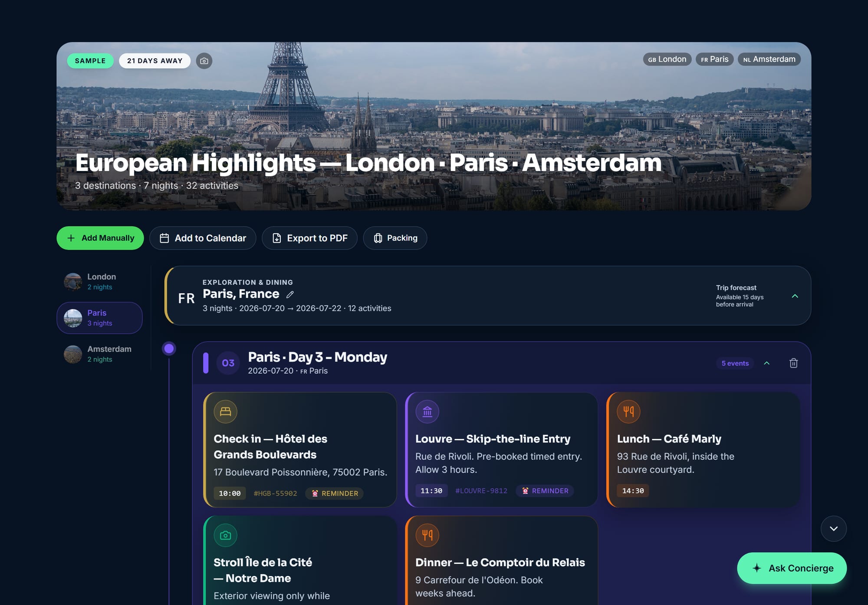This screenshot has height=605, width=868.
Task: Click the pencil edit icon beside Paris, France
Action: click(x=290, y=295)
